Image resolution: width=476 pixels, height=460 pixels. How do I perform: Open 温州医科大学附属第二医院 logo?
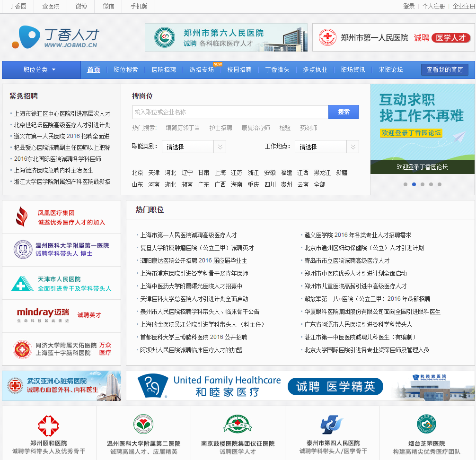[x=143, y=424]
